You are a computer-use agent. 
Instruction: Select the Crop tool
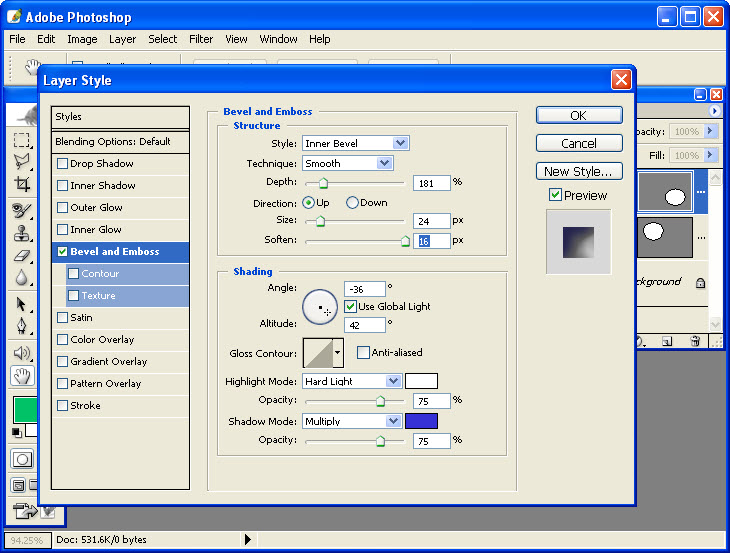[22, 185]
